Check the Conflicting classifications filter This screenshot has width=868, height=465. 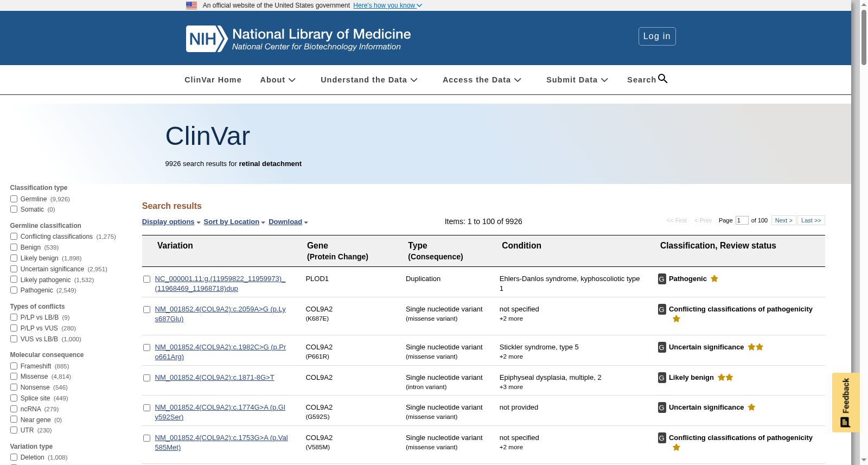point(14,237)
